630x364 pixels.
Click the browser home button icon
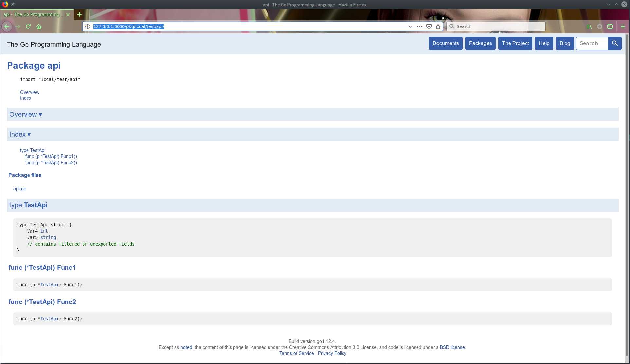click(38, 26)
